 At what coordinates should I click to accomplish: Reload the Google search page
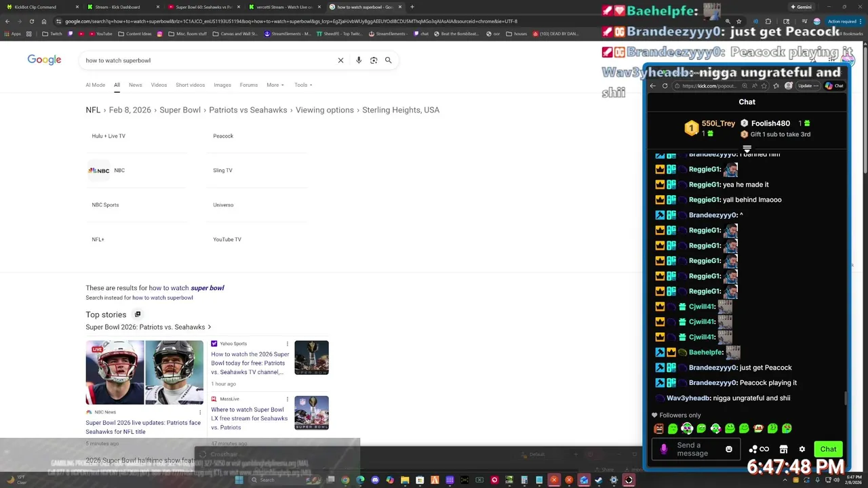[x=31, y=21]
